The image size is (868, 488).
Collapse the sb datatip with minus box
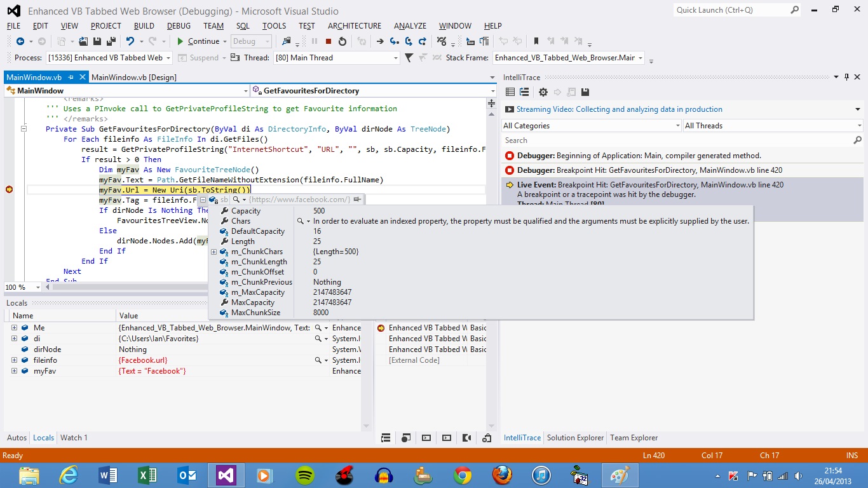pyautogui.click(x=203, y=200)
